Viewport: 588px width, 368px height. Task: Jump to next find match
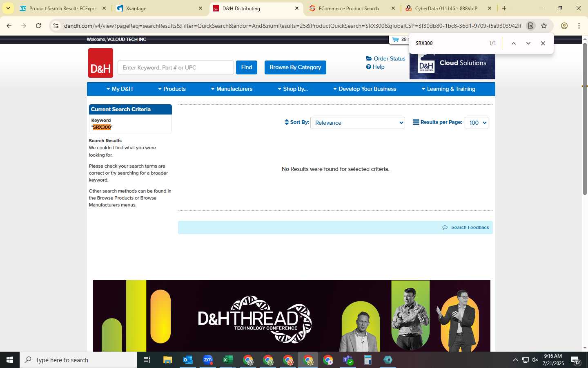tap(528, 43)
